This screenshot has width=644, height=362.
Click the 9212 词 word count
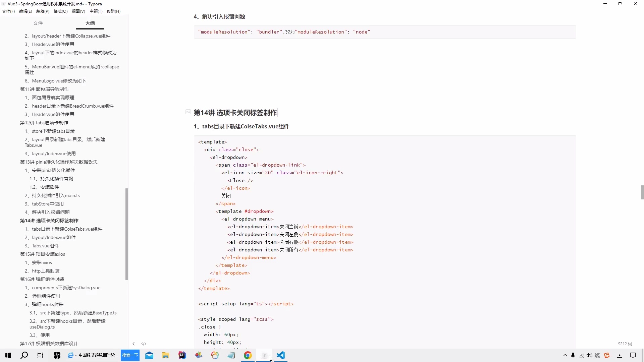tap(625, 344)
